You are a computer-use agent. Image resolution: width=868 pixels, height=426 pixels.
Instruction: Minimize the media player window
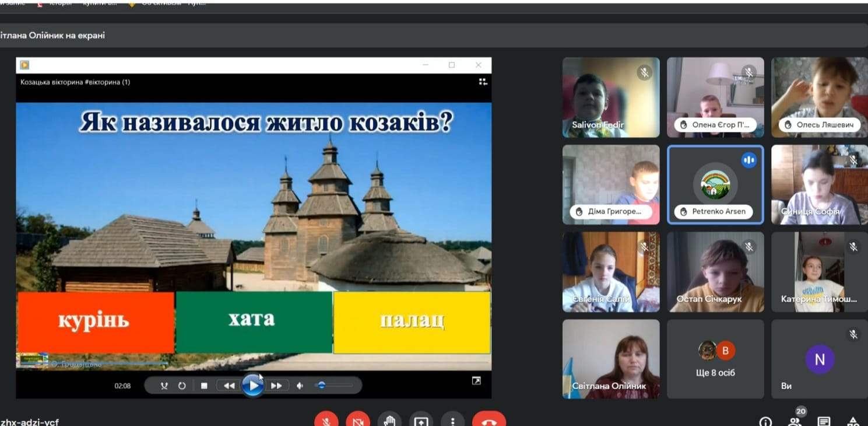[x=426, y=65]
